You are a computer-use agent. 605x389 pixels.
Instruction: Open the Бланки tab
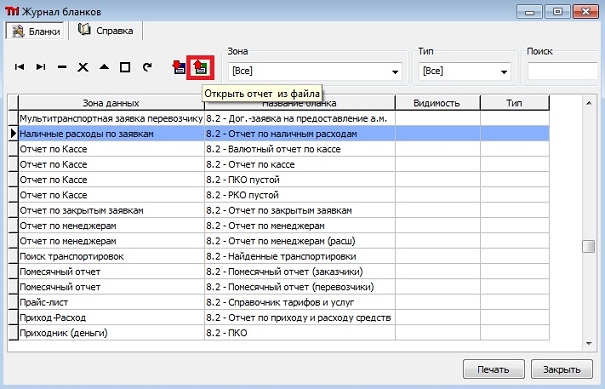(35, 31)
